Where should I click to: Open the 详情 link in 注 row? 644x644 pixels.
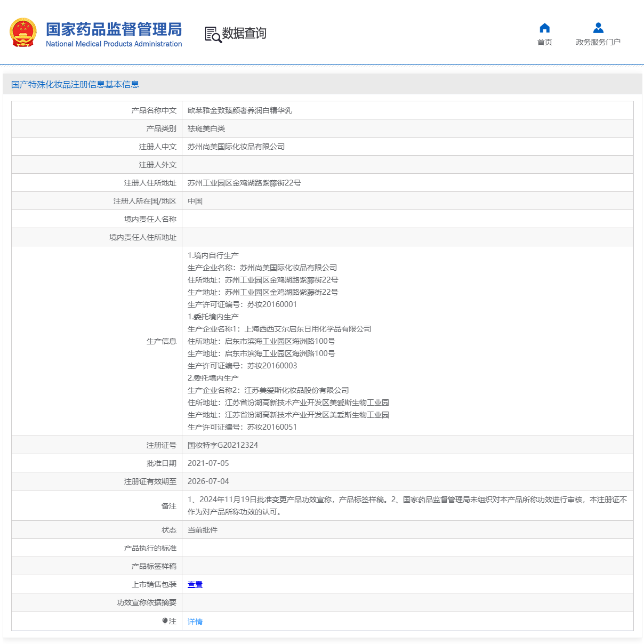click(195, 622)
